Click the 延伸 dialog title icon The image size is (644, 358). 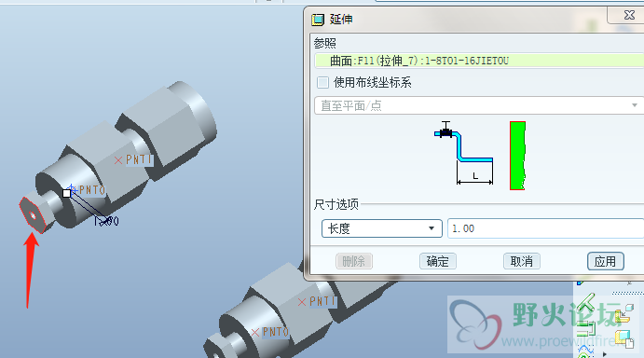pyautogui.click(x=318, y=20)
